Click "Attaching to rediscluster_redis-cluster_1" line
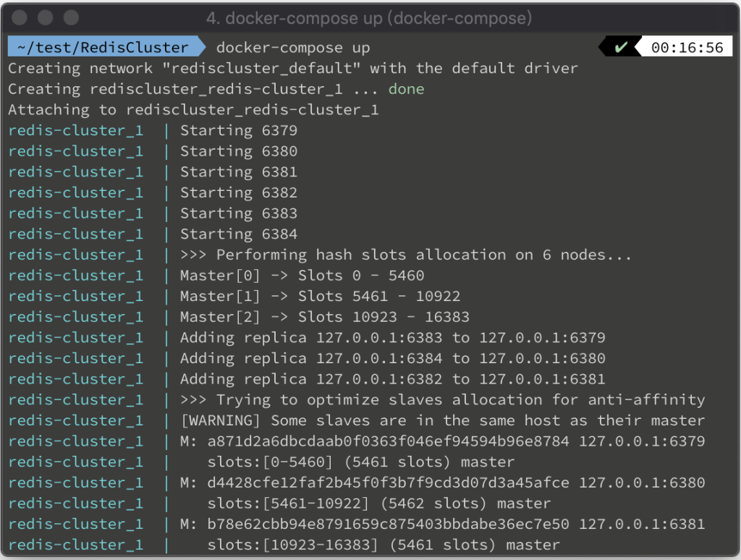Screen dimensions: 741x560 pyautogui.click(x=193, y=110)
